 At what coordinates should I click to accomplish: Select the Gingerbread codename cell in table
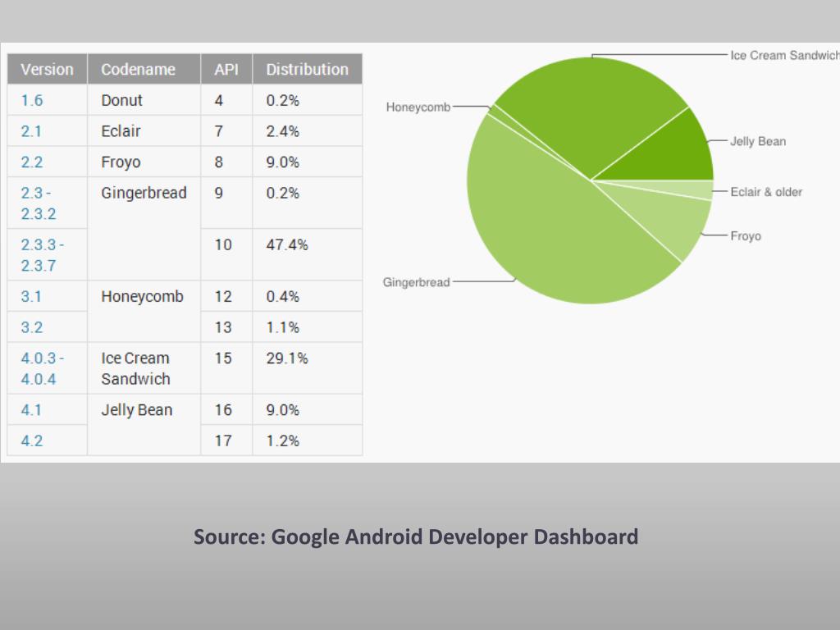(144, 229)
